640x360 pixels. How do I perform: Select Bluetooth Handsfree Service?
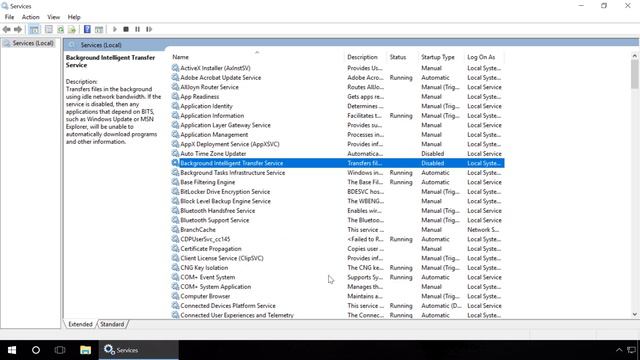218,211
